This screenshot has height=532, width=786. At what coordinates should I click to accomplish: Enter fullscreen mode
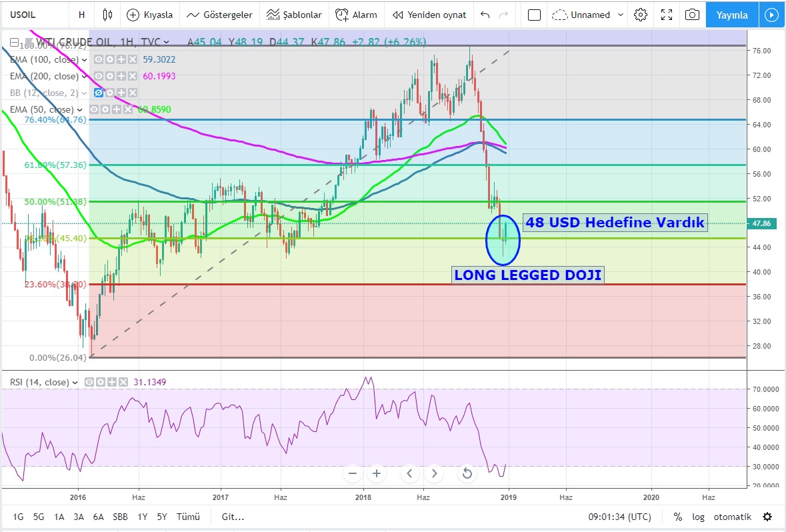(x=667, y=15)
